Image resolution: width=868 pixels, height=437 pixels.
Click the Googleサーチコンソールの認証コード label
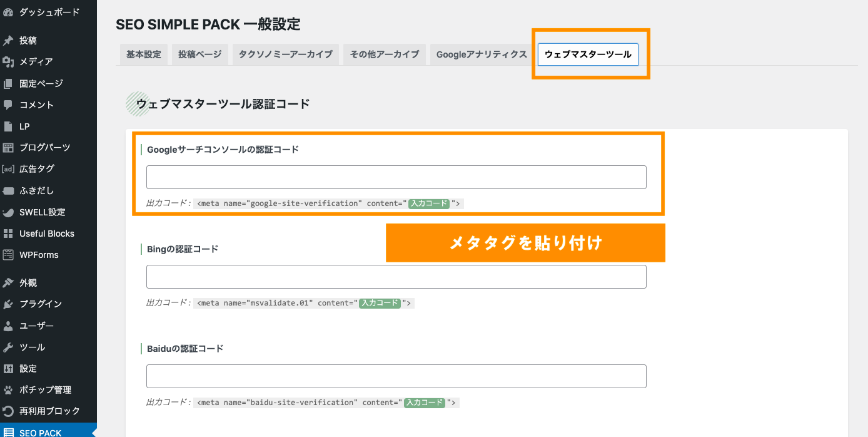[x=223, y=150]
